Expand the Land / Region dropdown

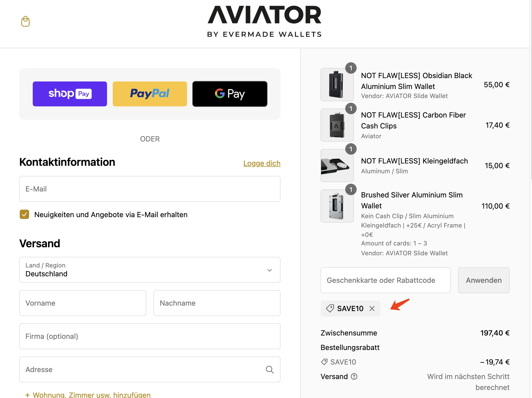click(x=150, y=270)
